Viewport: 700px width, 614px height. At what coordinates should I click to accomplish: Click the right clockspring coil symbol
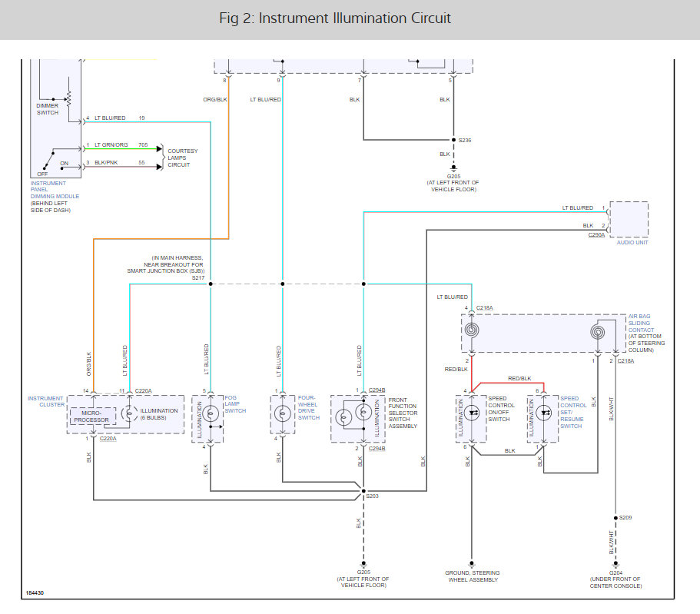tap(597, 332)
